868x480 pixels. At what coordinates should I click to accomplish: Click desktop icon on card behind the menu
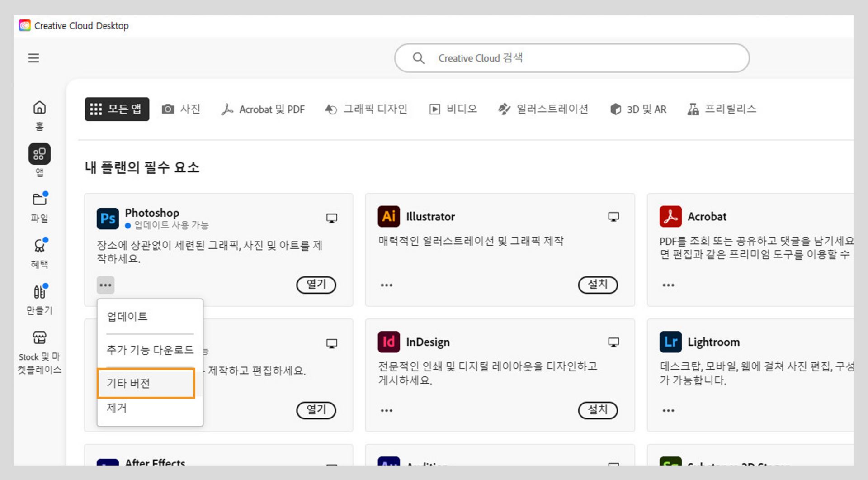pyautogui.click(x=332, y=344)
